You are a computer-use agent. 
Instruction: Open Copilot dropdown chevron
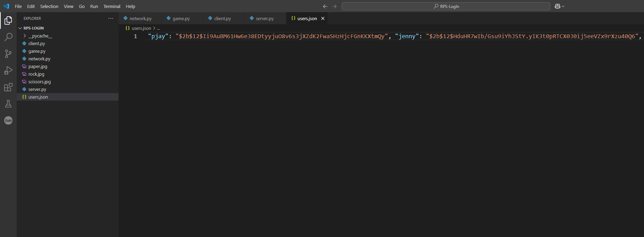coord(563,6)
